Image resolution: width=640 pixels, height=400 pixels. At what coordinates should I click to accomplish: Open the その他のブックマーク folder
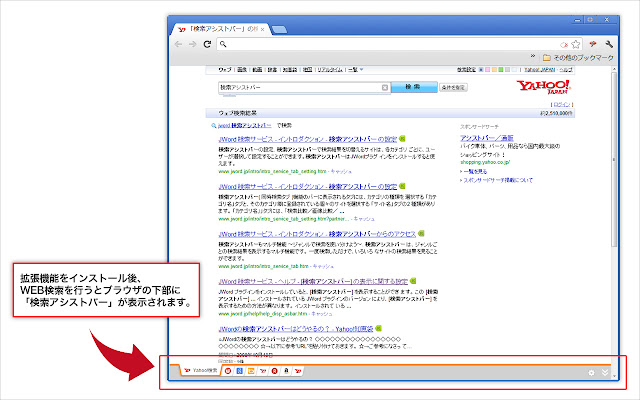point(578,58)
